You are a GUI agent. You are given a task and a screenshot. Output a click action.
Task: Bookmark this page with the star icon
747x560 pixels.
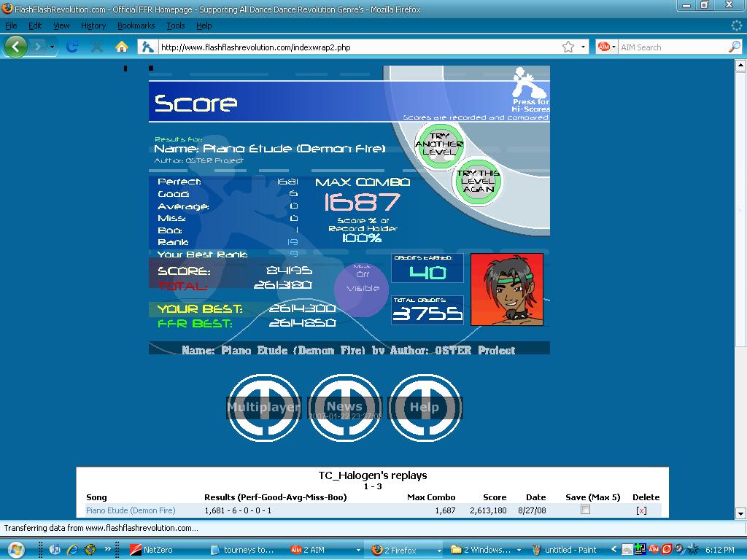tap(568, 47)
